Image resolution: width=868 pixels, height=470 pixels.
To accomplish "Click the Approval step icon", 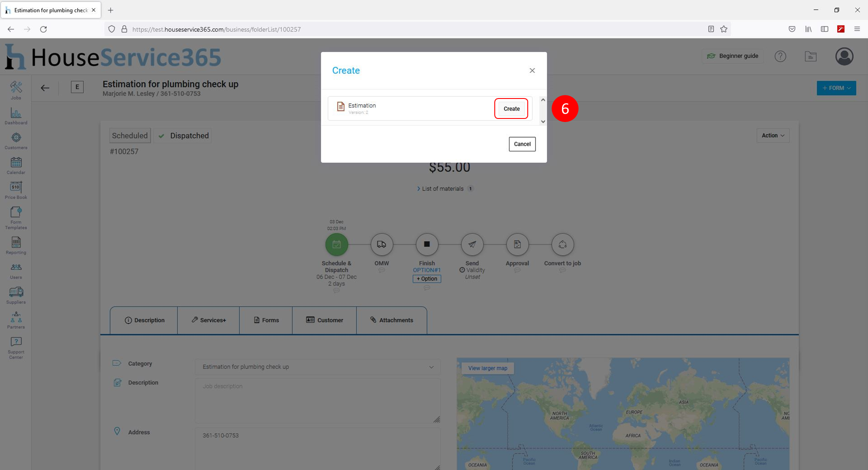I will (x=517, y=244).
